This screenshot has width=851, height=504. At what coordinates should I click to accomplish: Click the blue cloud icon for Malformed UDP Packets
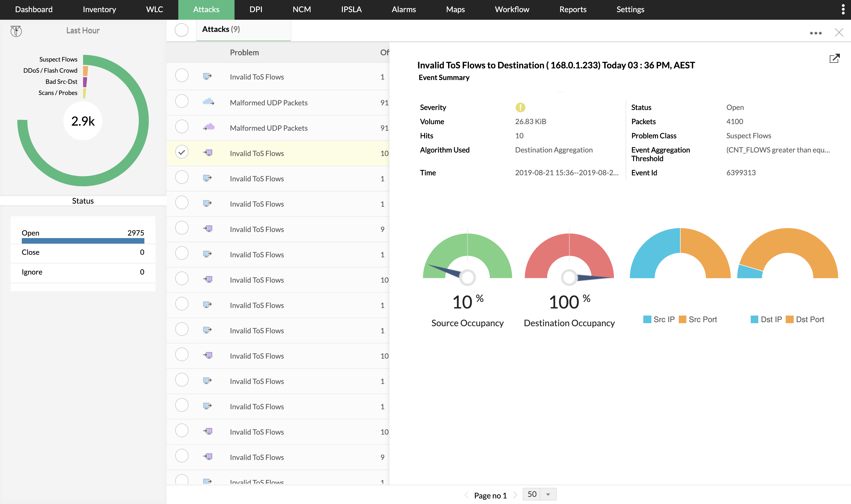208,102
